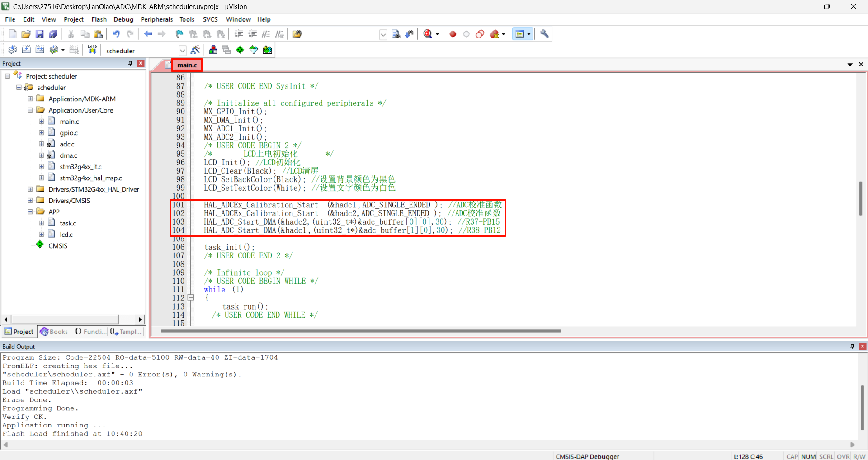Click the Batch Build icon

[54, 50]
